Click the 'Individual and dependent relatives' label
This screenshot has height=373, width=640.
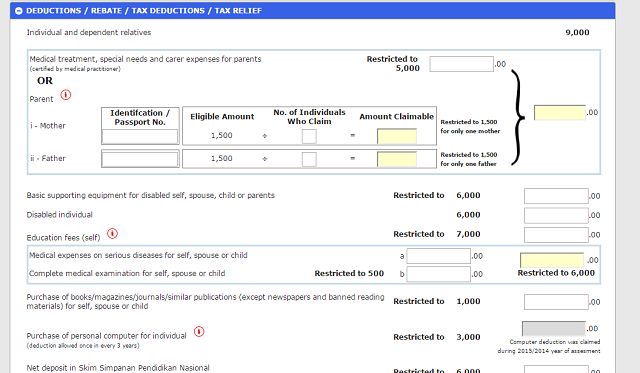(89, 32)
